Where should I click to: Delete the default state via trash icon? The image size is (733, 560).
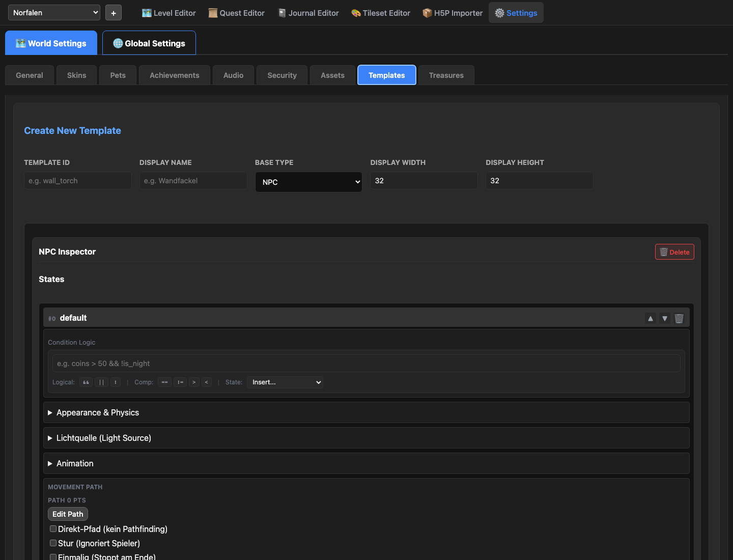tap(679, 318)
